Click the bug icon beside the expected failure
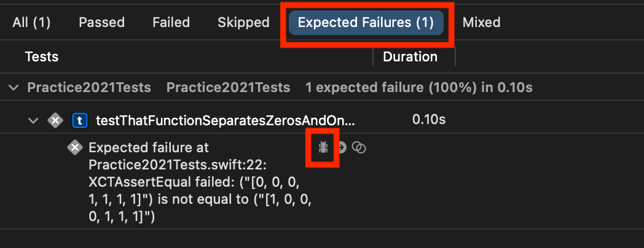 click(x=323, y=147)
